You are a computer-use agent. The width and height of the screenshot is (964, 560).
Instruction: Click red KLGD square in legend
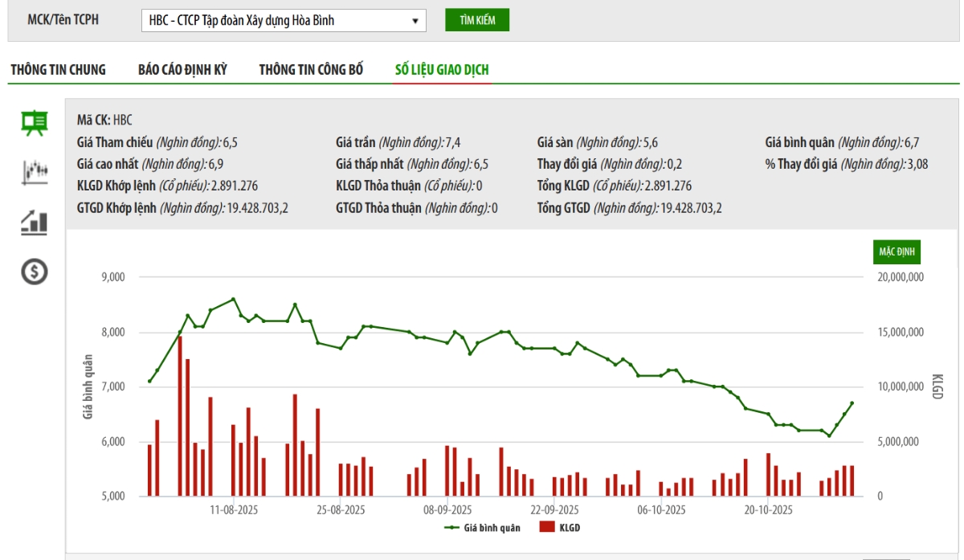coord(547,528)
